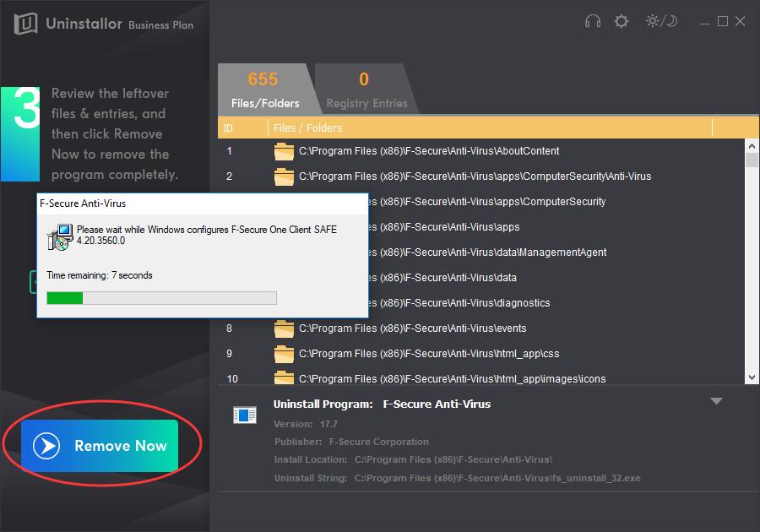
Task: Click the scrollbar down arrow of file list
Action: click(752, 377)
